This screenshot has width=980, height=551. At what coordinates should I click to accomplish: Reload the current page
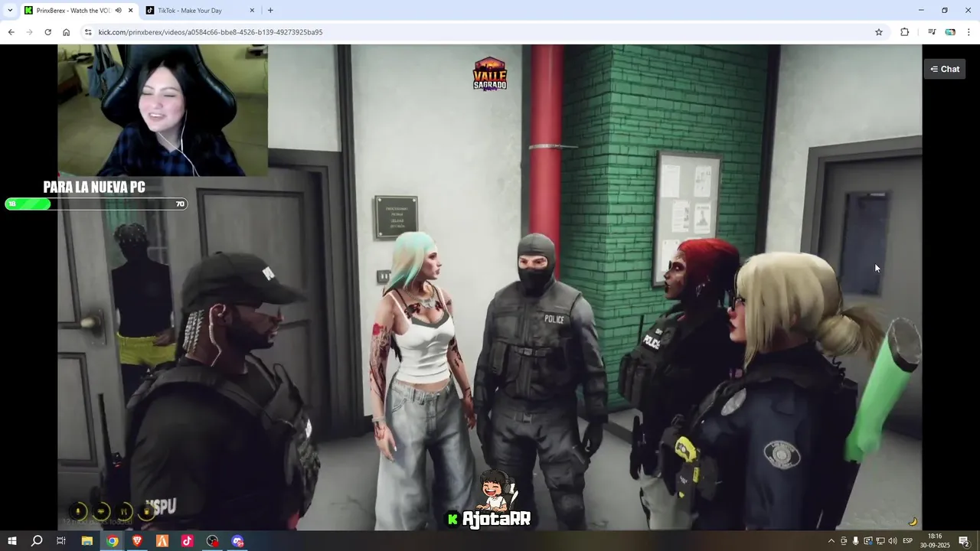47,32
